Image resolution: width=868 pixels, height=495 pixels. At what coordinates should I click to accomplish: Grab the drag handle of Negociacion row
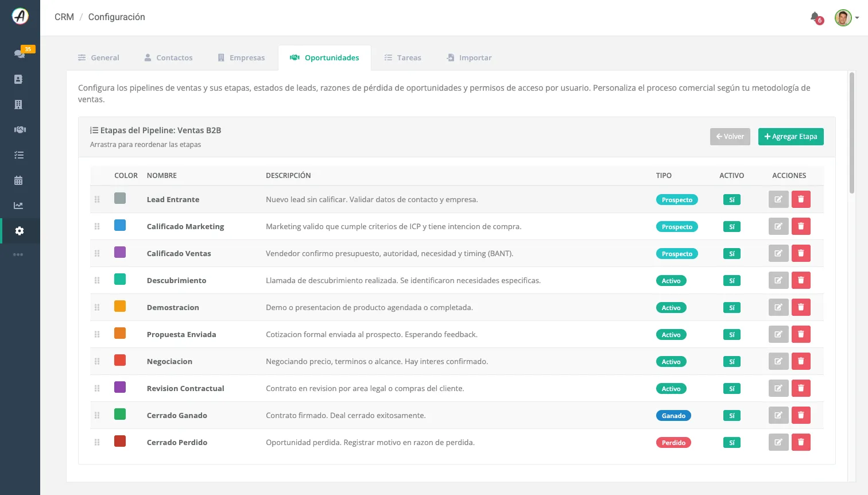[x=97, y=361]
